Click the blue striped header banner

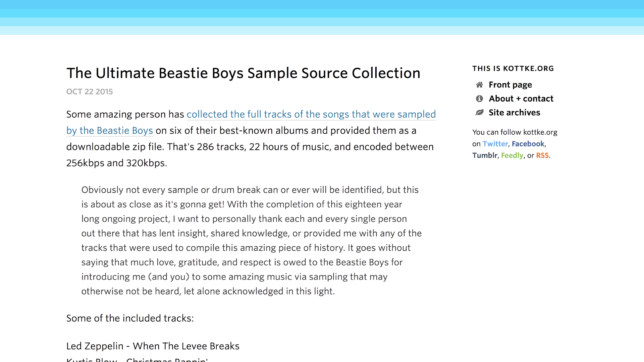(x=322, y=17)
